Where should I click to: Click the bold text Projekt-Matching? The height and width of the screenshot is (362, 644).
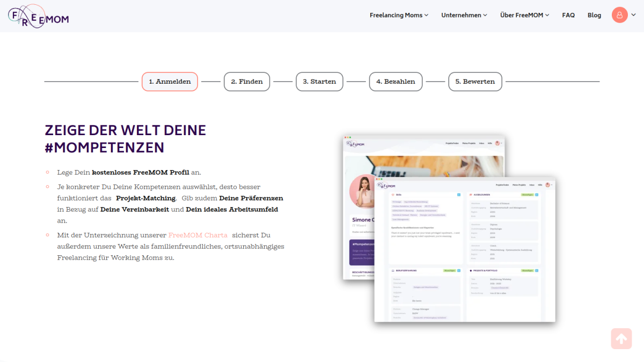point(146,198)
